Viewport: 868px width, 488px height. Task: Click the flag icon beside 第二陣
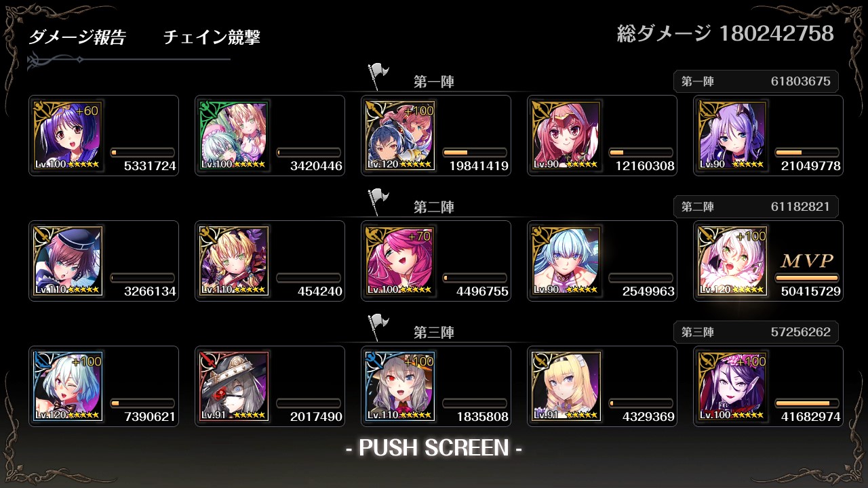(378, 202)
